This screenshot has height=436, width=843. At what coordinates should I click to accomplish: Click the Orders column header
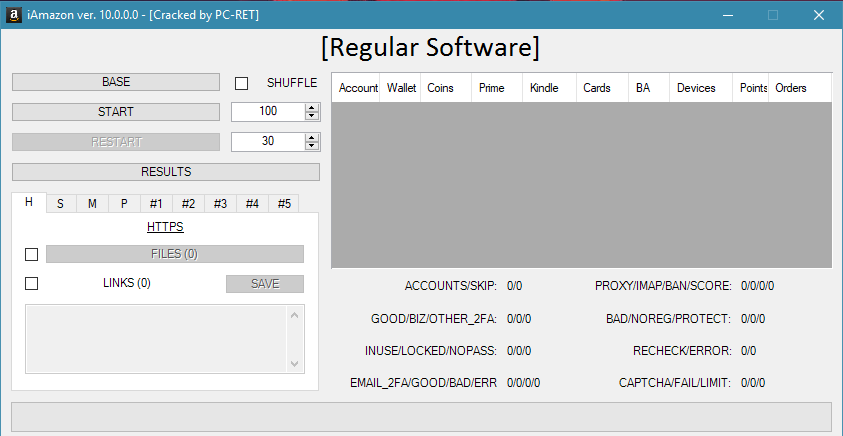(x=800, y=88)
